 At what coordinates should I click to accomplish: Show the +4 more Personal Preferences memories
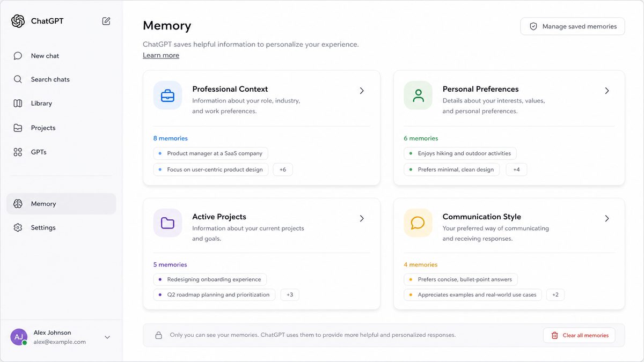[516, 169]
